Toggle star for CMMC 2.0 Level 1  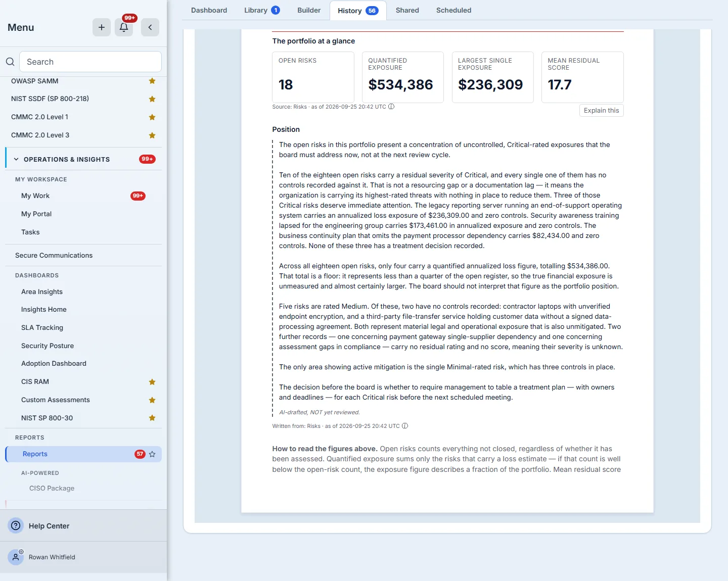tap(152, 117)
